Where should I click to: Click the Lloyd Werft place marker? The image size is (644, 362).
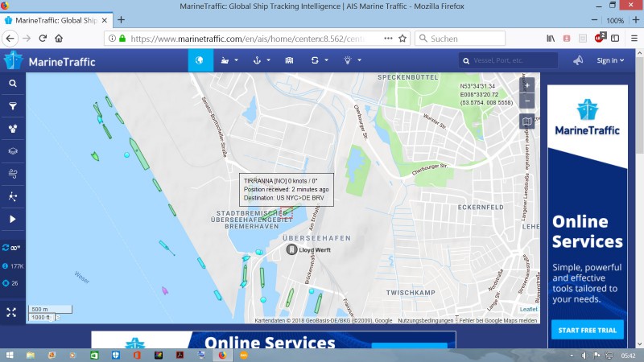291,249
